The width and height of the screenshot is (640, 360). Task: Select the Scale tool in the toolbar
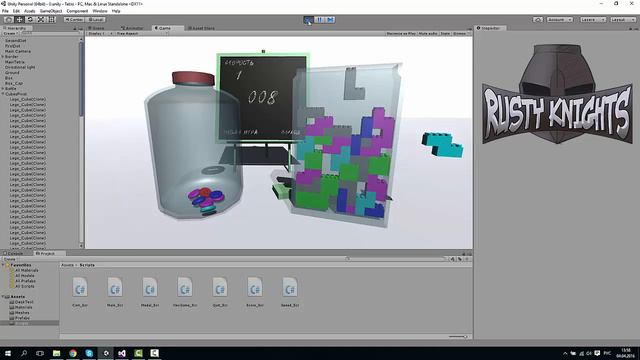click(x=41, y=20)
